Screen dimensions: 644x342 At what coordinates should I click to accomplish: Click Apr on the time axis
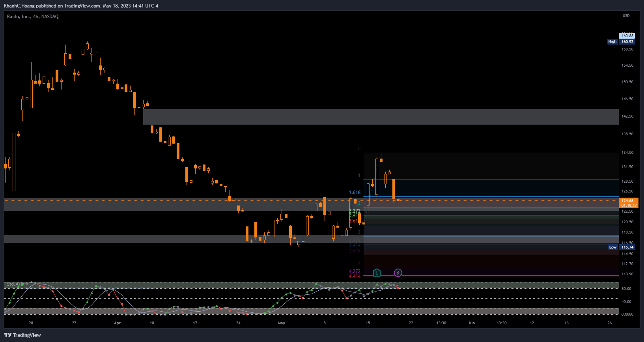pyautogui.click(x=117, y=323)
